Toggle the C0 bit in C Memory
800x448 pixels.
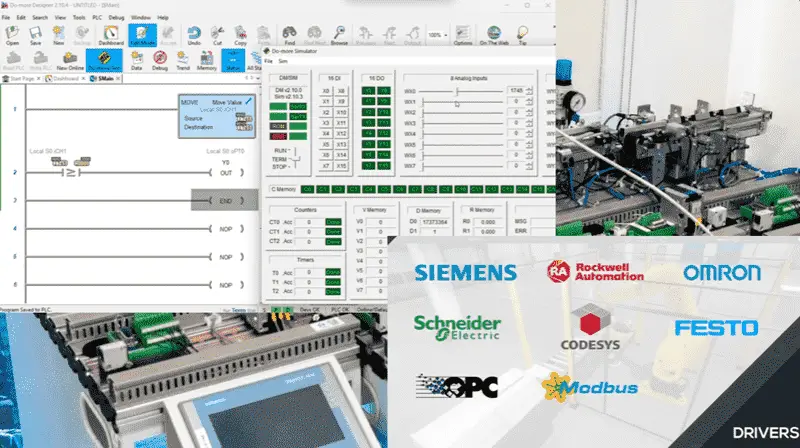point(307,189)
